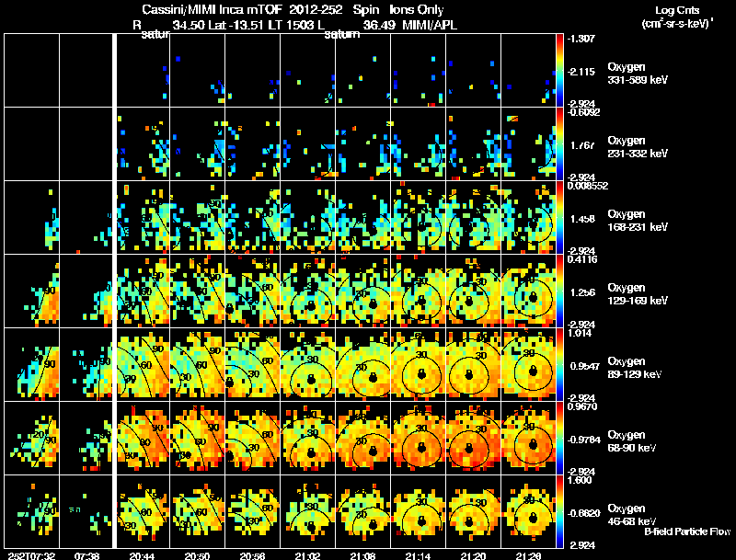Select the 331-589 keV panel at 21:08
Viewport: 736px width, 560px height.
(x=362, y=71)
